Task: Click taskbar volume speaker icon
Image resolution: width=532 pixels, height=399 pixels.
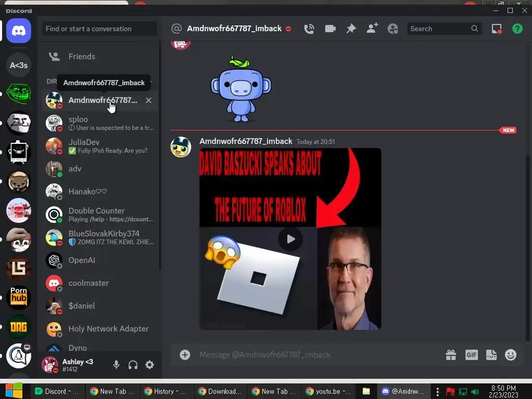Action: pyautogui.click(x=475, y=392)
